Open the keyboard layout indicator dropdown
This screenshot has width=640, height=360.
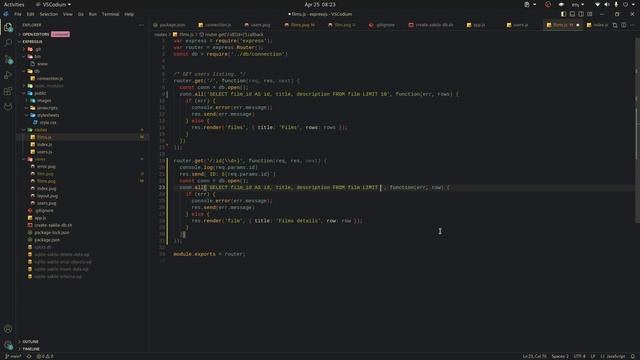tap(577, 4)
